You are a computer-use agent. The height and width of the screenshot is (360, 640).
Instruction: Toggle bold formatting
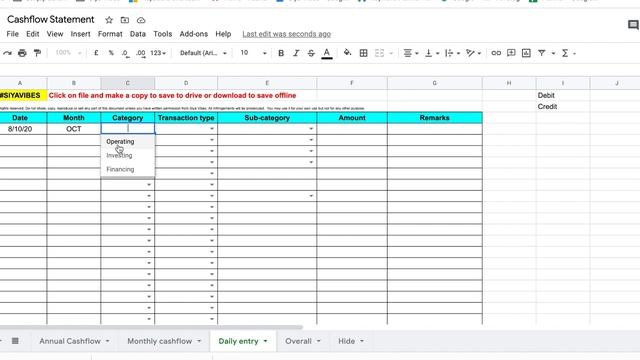[281, 53]
